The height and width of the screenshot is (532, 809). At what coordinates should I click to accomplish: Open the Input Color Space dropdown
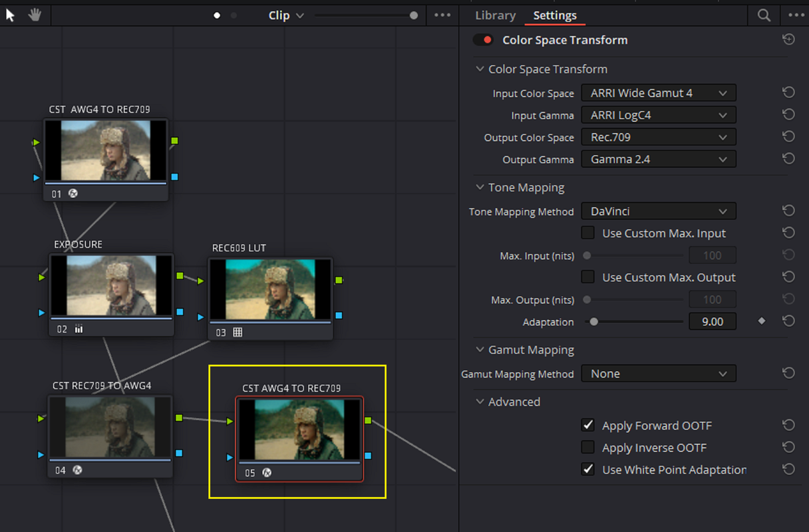click(659, 93)
